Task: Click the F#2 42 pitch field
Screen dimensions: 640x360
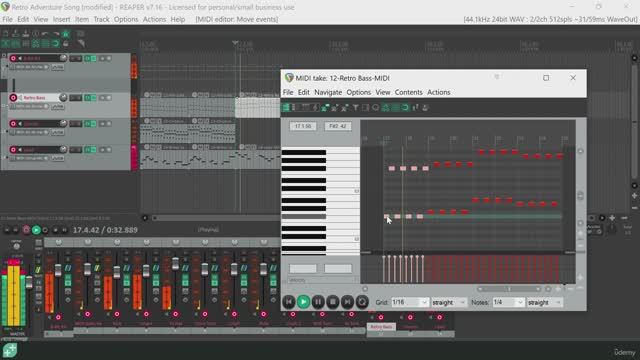Action: (338, 126)
